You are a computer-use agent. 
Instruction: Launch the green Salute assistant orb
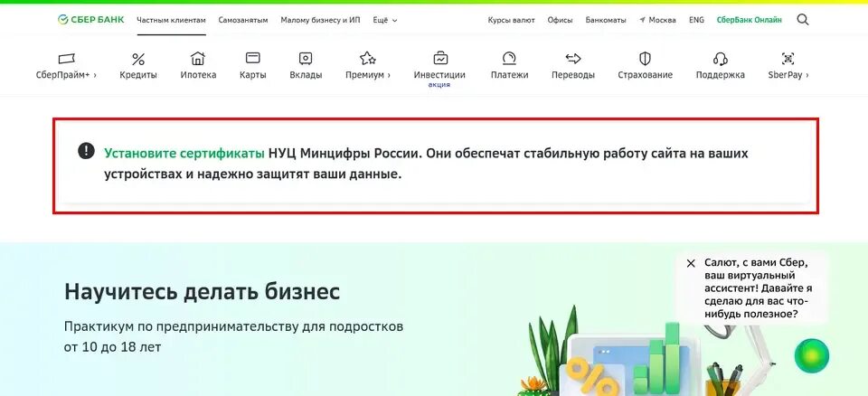[x=812, y=355]
